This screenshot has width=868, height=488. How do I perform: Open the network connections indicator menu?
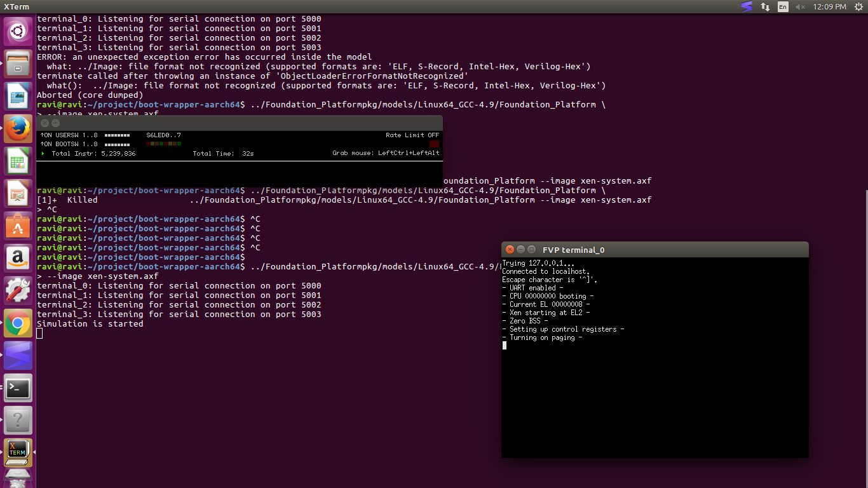pyautogui.click(x=765, y=7)
